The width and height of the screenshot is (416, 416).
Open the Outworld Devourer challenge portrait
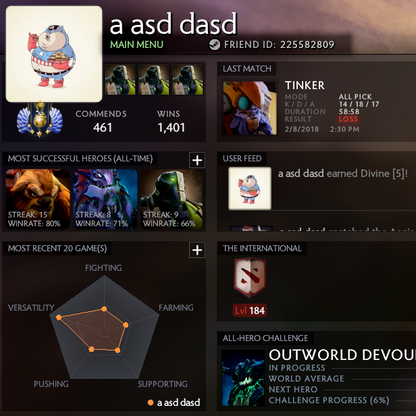pos(243,378)
